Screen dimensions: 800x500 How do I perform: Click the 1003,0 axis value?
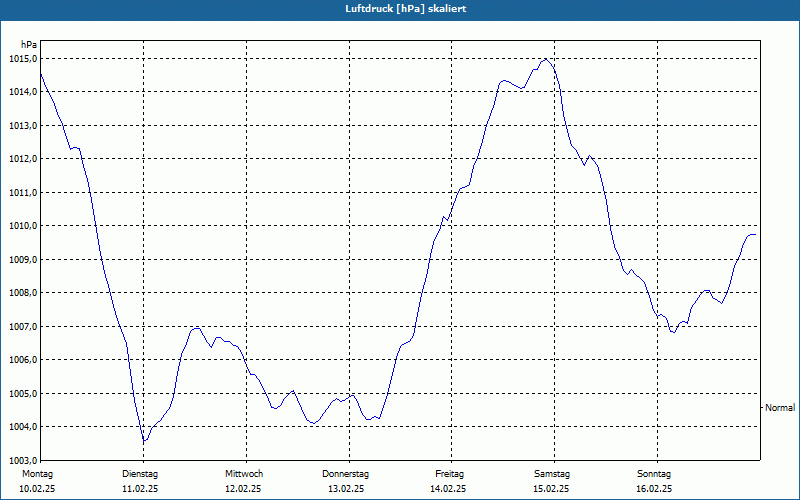23,460
